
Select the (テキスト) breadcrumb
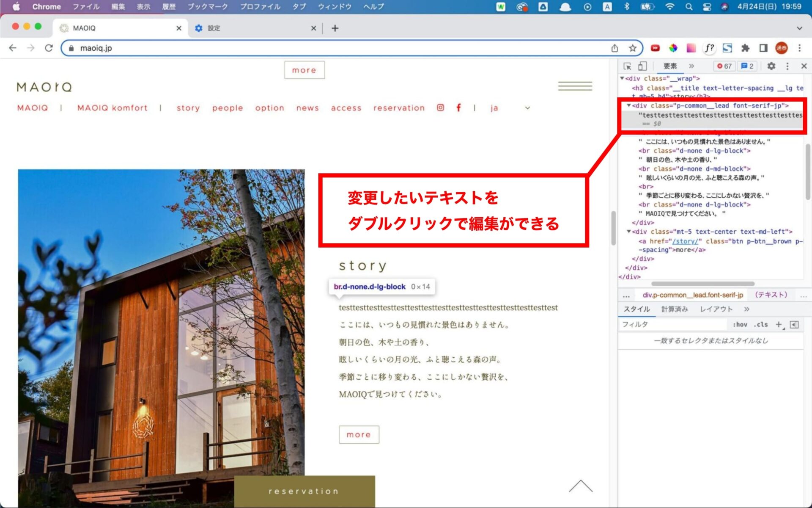pos(771,295)
